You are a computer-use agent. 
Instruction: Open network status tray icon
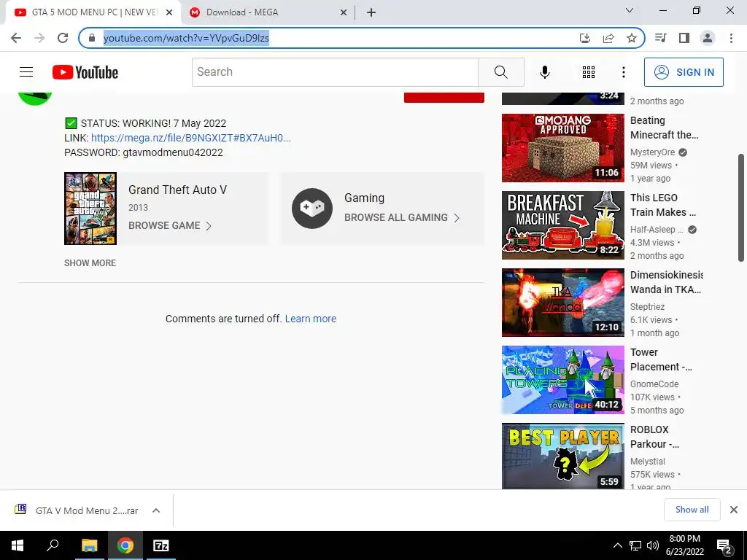[x=635, y=545]
